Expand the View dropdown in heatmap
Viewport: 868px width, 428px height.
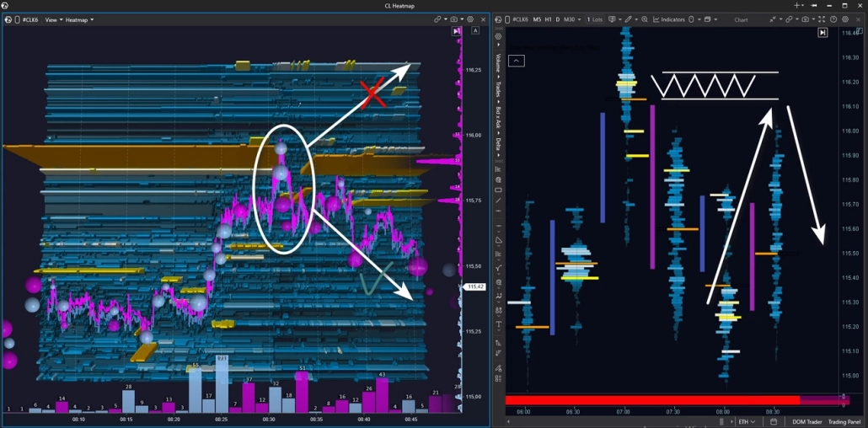(x=53, y=19)
